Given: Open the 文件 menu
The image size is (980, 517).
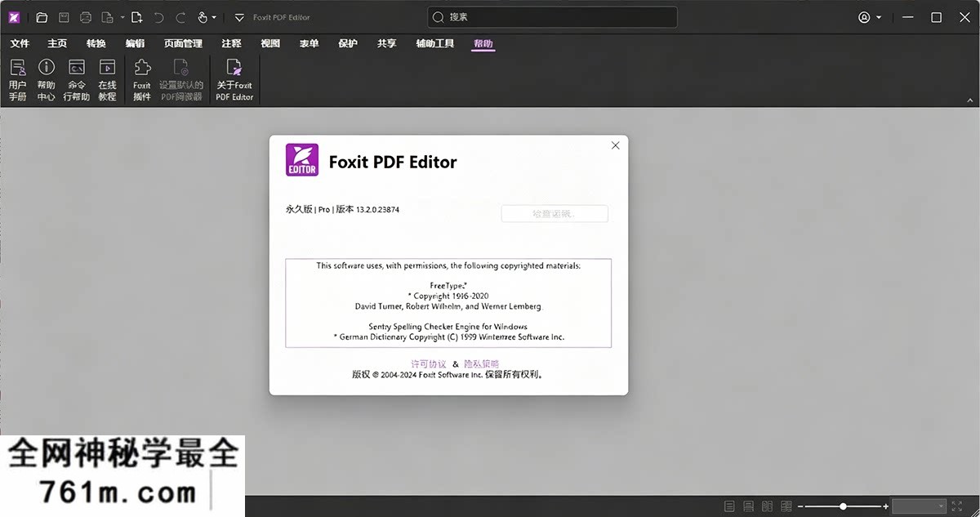Looking at the screenshot, I should 20,43.
